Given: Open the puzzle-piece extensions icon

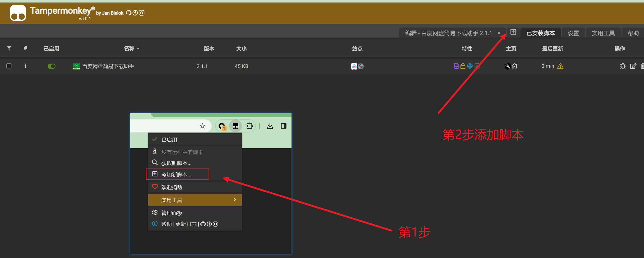Looking at the screenshot, I should click(249, 126).
